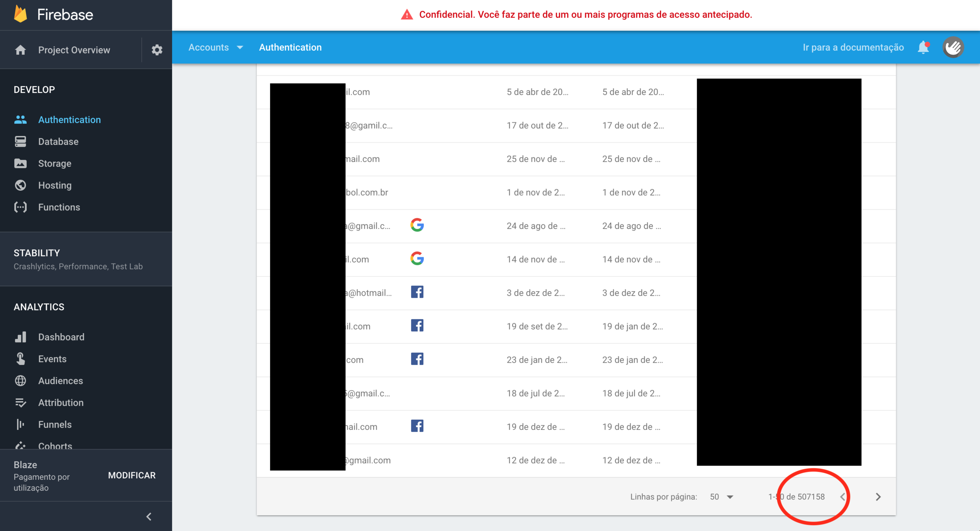Open Storage section in sidebar
The image size is (980, 531).
(55, 164)
